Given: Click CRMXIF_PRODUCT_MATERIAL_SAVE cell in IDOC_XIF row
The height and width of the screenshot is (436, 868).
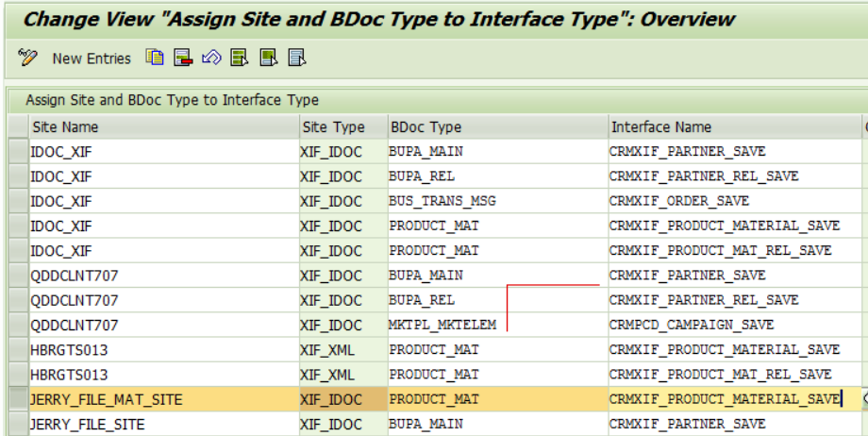Looking at the screenshot, I should pos(735,226).
